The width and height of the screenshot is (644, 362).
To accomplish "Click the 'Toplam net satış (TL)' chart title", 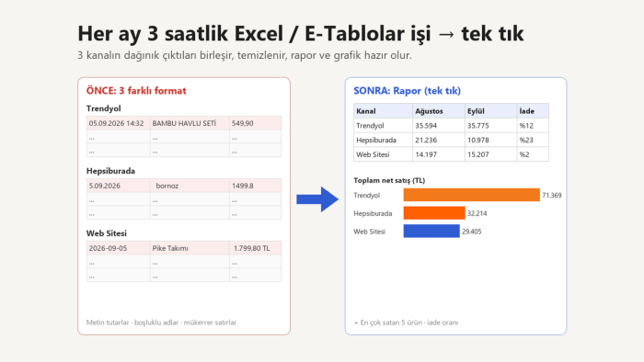I will point(389,180).
